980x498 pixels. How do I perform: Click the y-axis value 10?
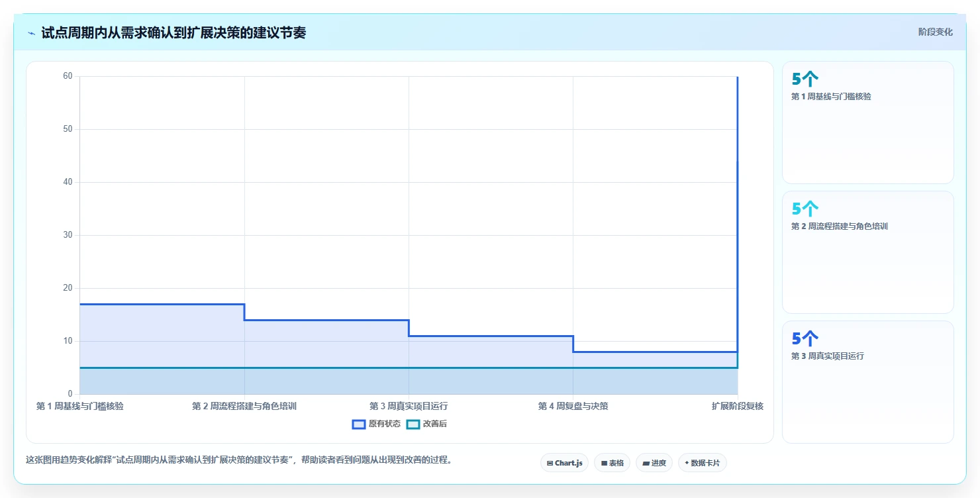point(68,341)
